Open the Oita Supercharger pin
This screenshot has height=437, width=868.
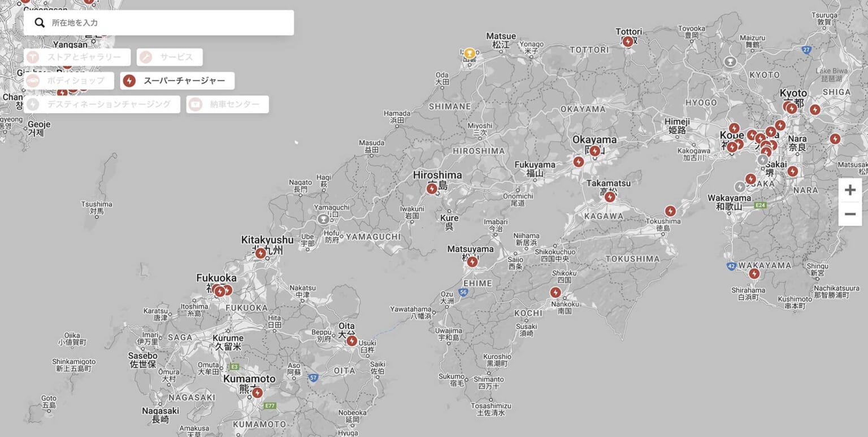[352, 341]
